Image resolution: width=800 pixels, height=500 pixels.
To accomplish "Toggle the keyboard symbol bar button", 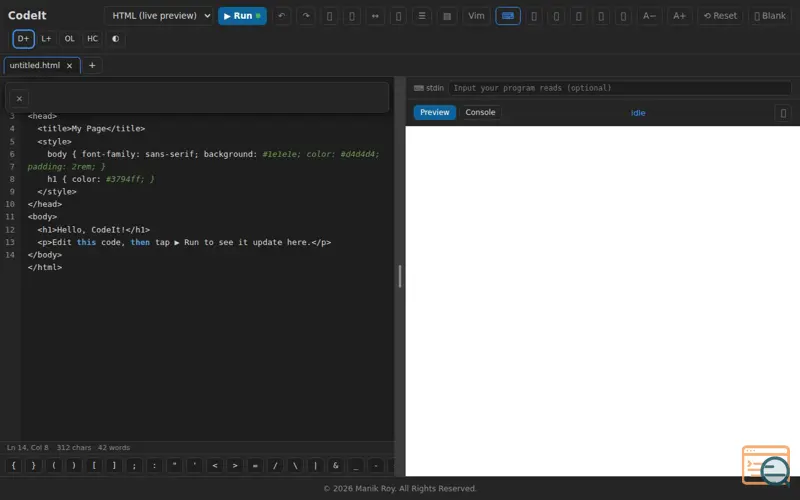I will [x=508, y=16].
